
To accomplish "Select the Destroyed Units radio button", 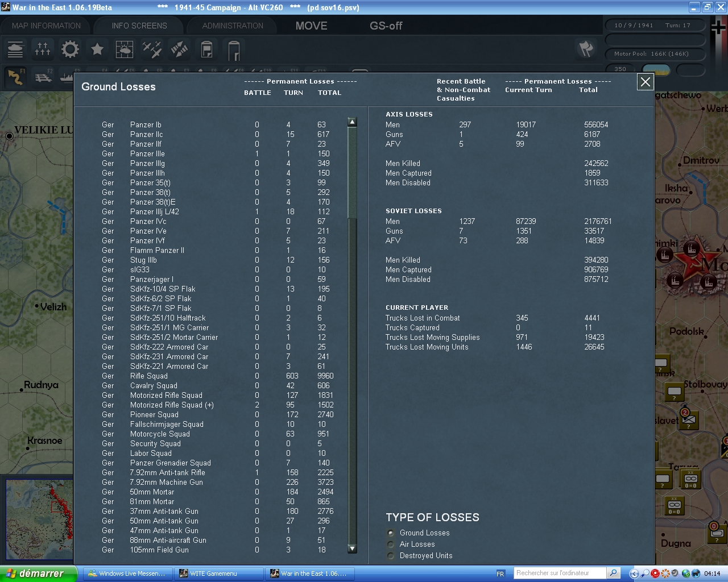I will pos(390,555).
